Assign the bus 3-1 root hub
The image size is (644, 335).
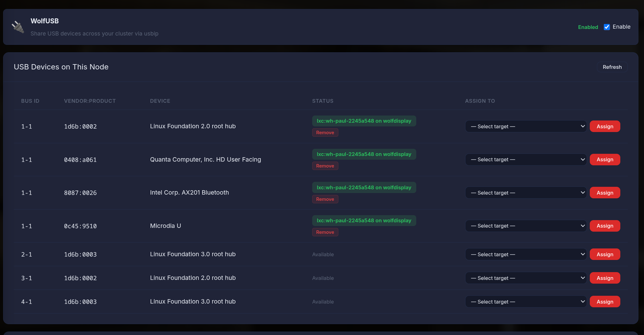click(605, 278)
